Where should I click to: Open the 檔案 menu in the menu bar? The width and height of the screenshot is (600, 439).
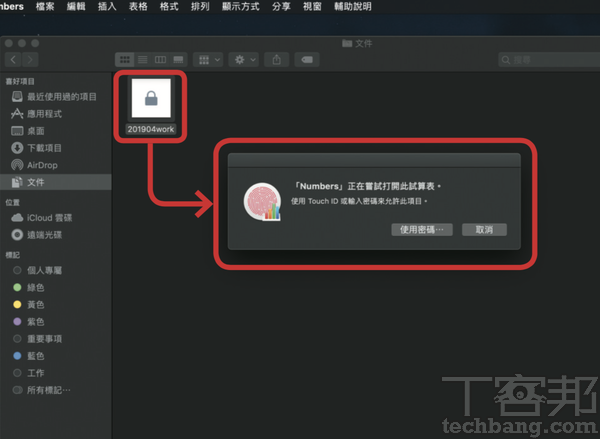[45, 6]
